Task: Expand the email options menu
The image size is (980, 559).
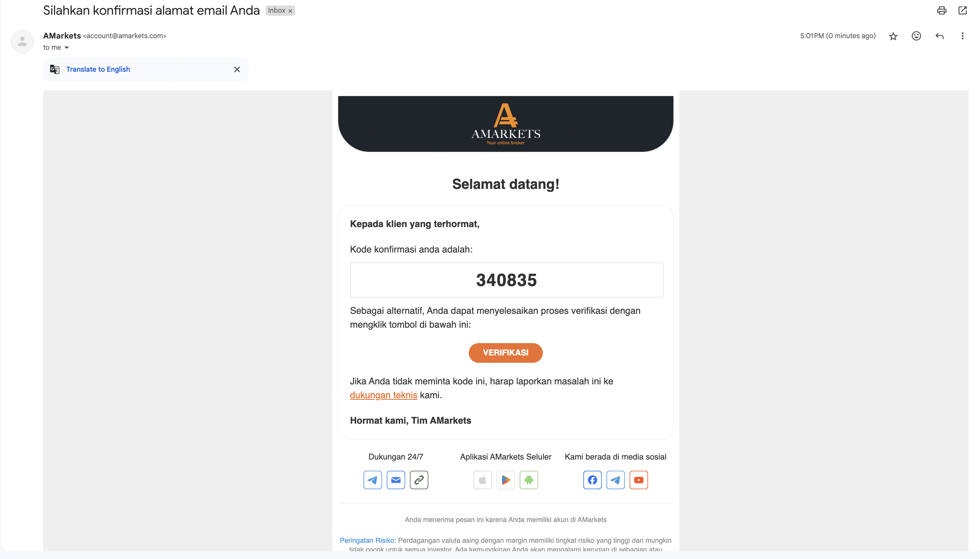Action: (x=964, y=35)
